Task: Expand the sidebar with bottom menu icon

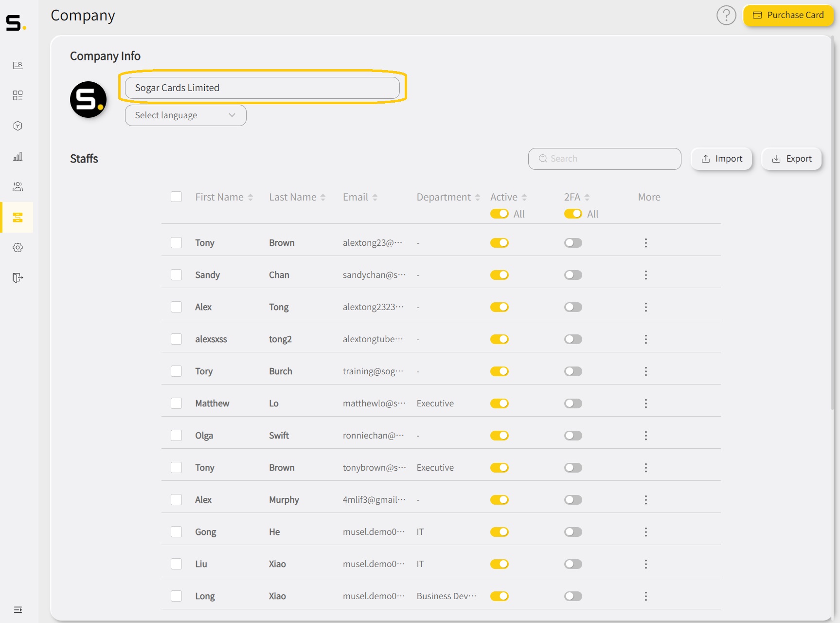Action: click(18, 610)
